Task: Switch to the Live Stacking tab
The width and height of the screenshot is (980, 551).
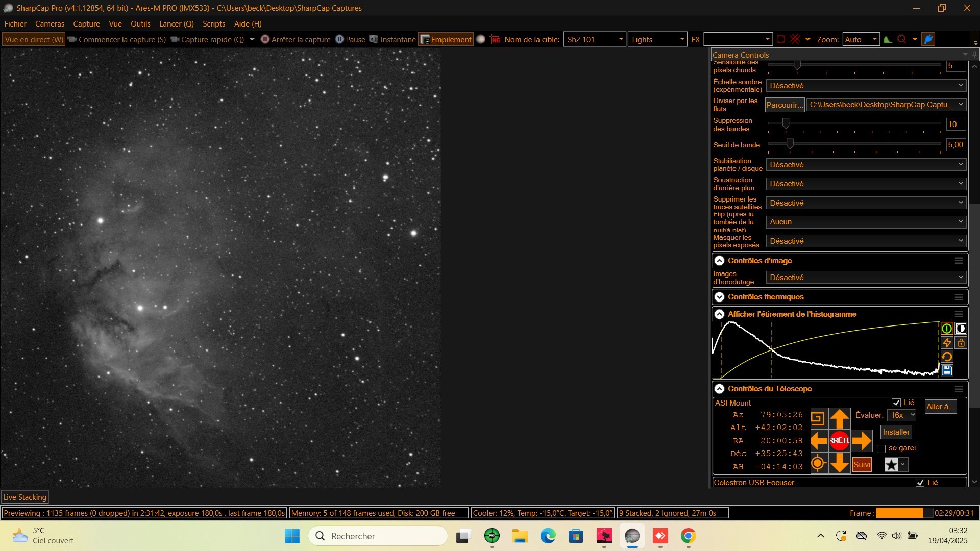Action: (x=25, y=497)
